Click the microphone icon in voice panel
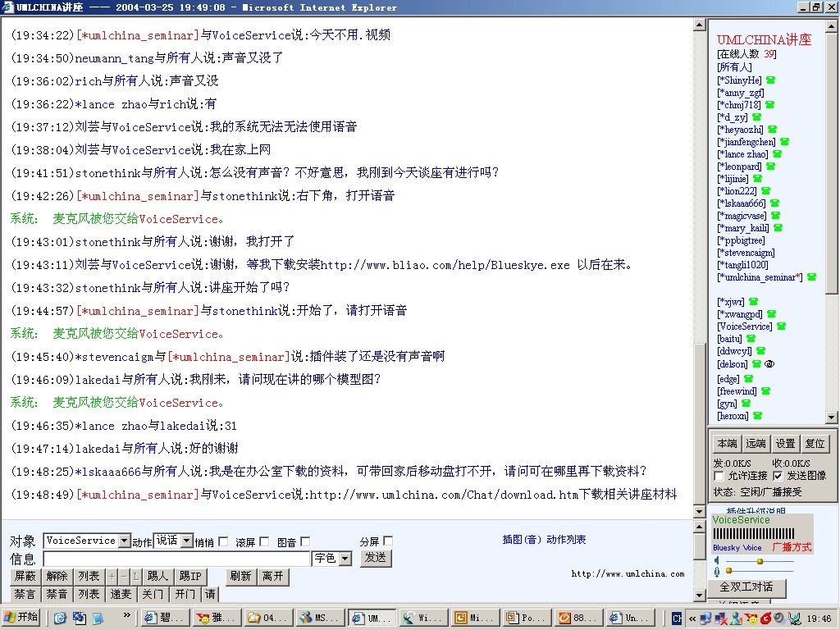The width and height of the screenshot is (840, 630). (717, 572)
